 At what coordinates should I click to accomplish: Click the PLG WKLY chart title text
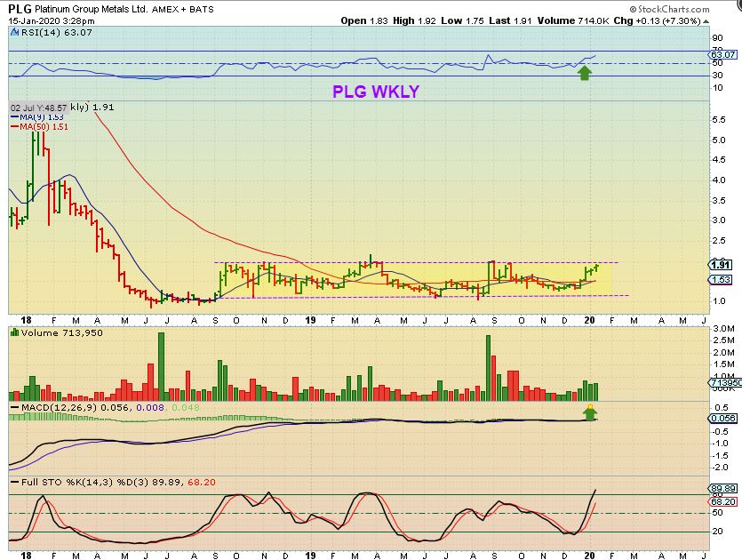click(376, 92)
